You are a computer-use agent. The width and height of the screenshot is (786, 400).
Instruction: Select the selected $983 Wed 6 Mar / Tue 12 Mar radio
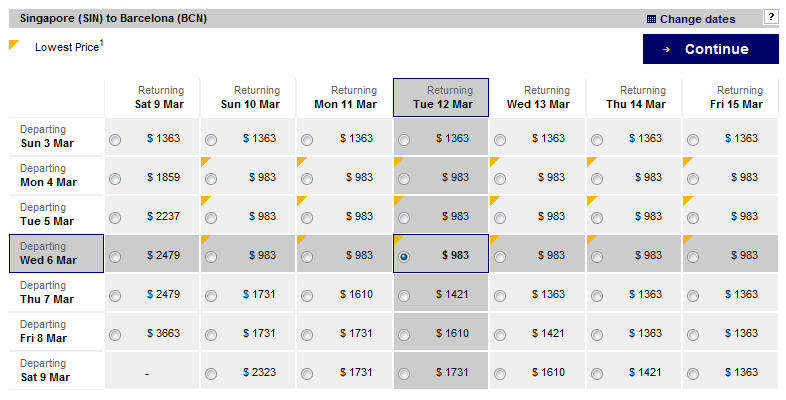click(404, 256)
